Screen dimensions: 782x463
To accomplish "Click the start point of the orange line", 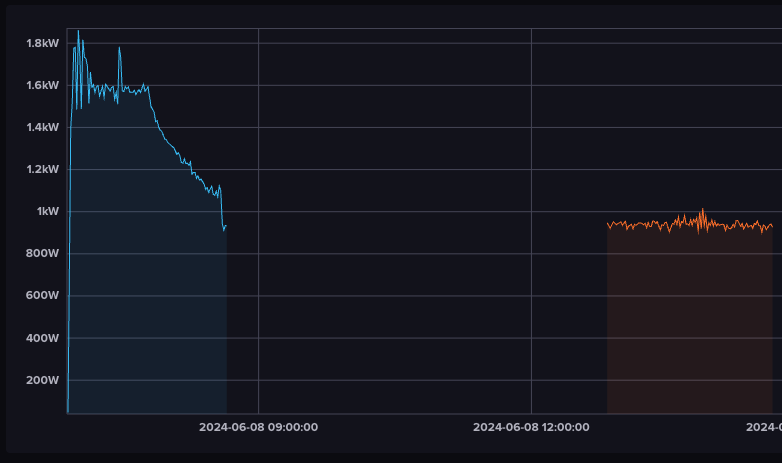I will click(x=608, y=224).
